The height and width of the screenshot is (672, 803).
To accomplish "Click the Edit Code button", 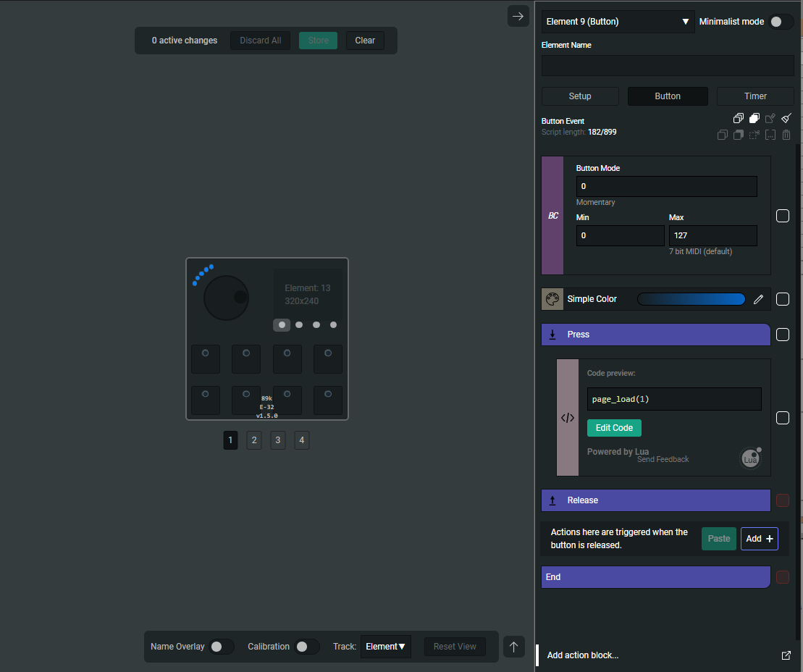I will click(614, 428).
